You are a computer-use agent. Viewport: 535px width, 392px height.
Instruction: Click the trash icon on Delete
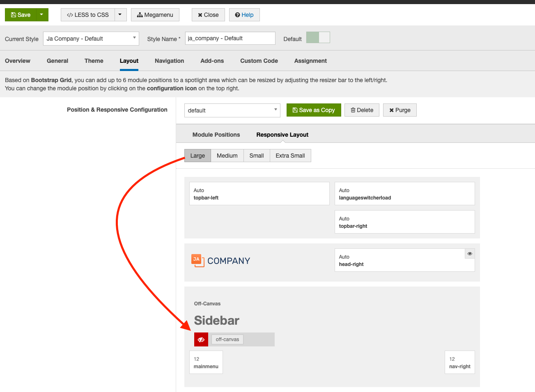[353, 110]
